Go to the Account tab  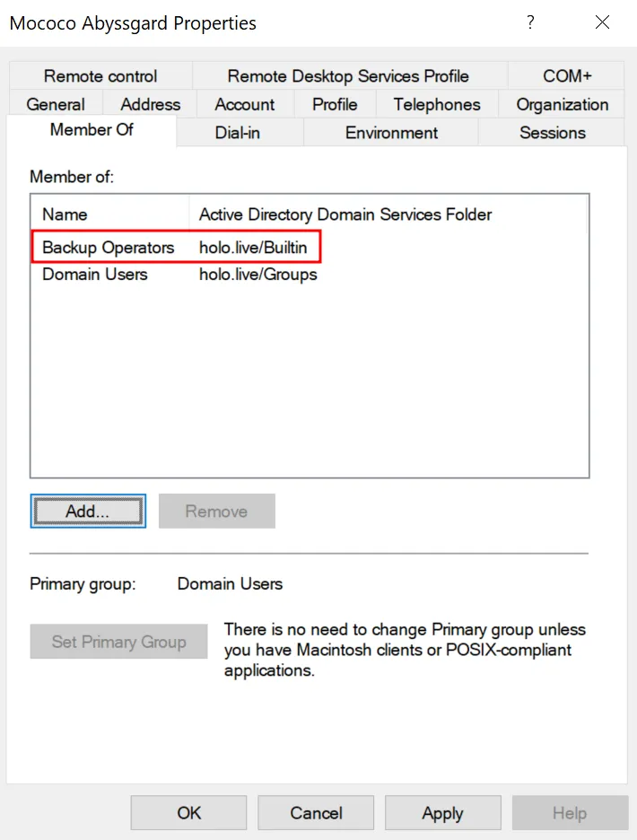point(245,104)
